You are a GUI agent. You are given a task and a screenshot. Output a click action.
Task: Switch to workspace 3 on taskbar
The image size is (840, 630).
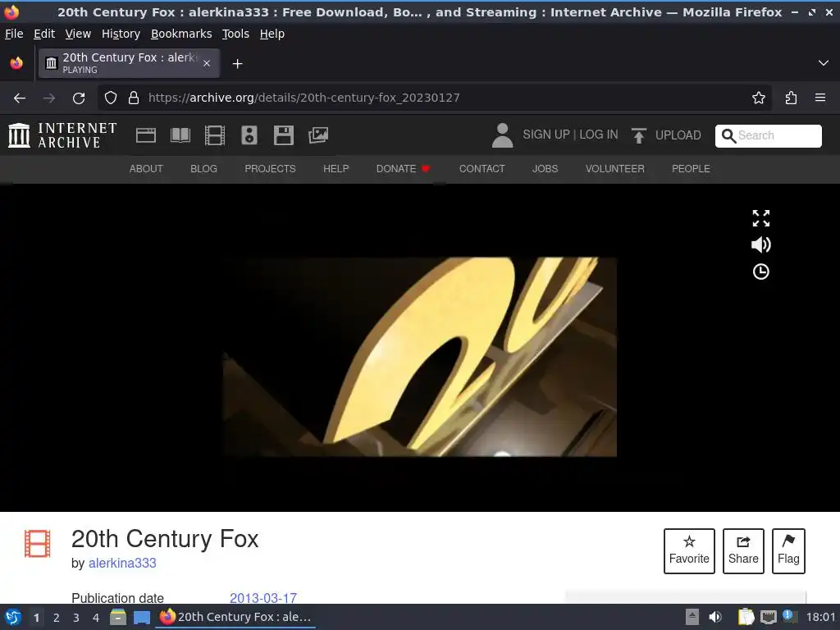point(76,618)
